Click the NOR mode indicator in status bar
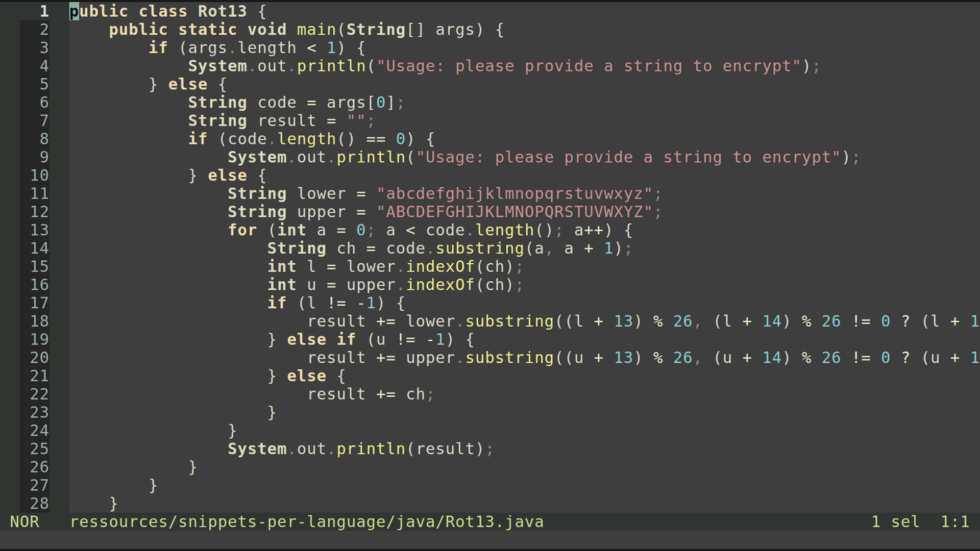Screen dimensions: 980x551 [x=25, y=521]
